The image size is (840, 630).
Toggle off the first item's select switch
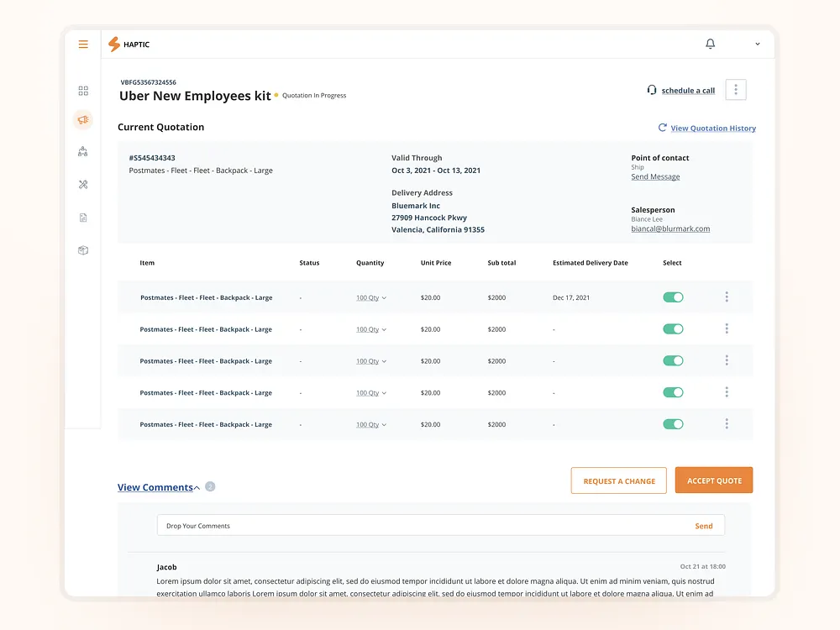pyautogui.click(x=673, y=297)
